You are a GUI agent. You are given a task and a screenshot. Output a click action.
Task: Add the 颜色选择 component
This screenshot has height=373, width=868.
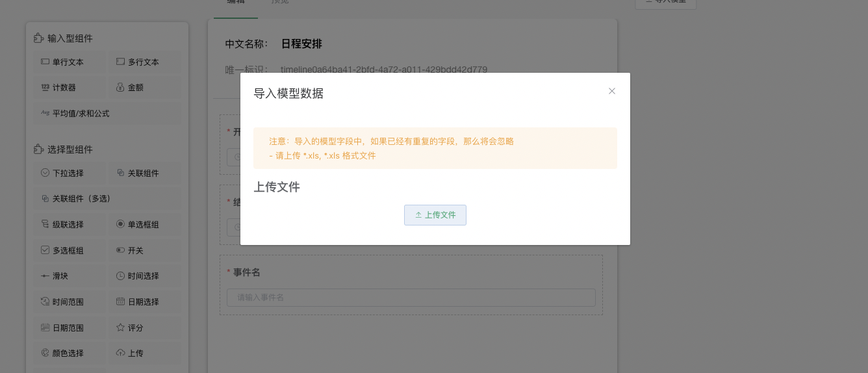pos(70,354)
